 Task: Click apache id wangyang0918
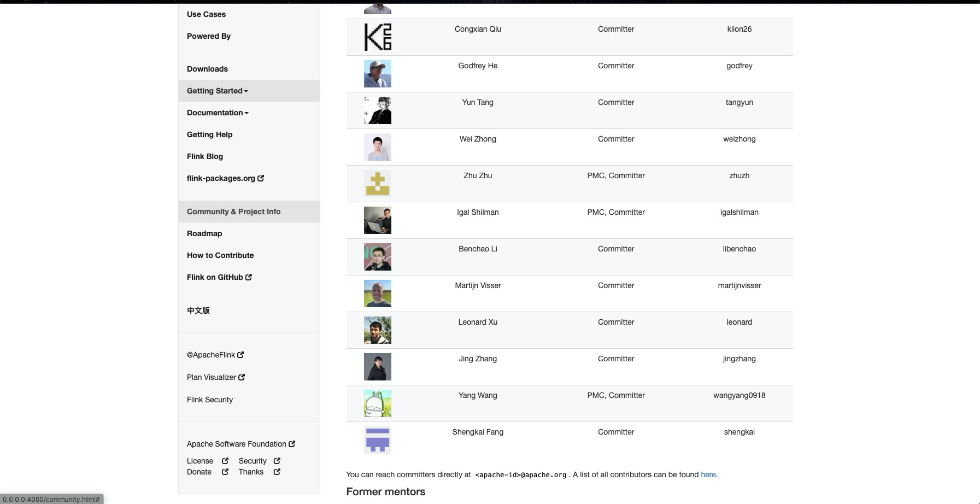click(740, 395)
